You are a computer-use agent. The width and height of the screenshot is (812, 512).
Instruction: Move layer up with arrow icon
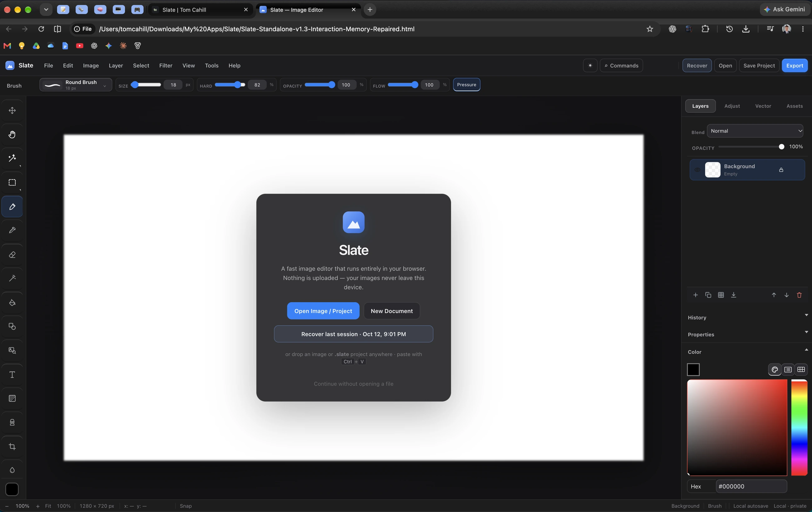click(774, 295)
